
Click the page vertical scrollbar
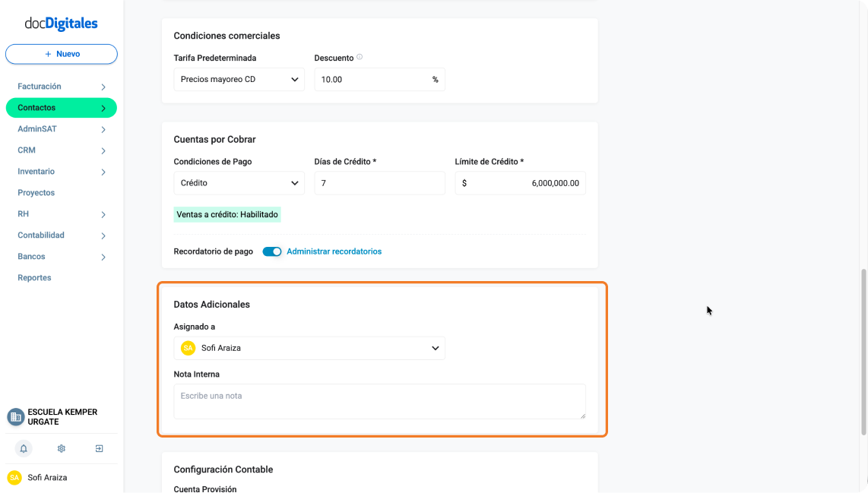[863, 352]
